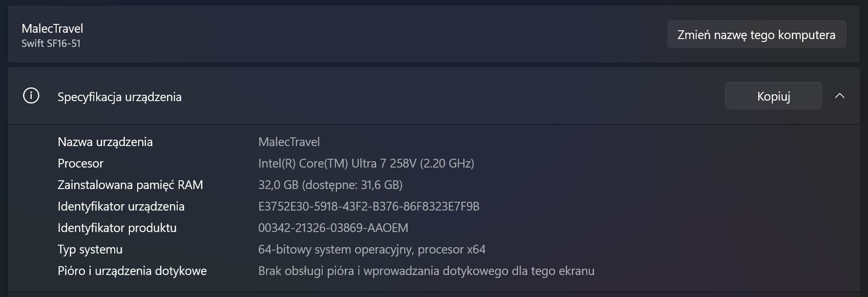Select the MalecTravel computer name heading
868x297 pixels.
coord(52,28)
